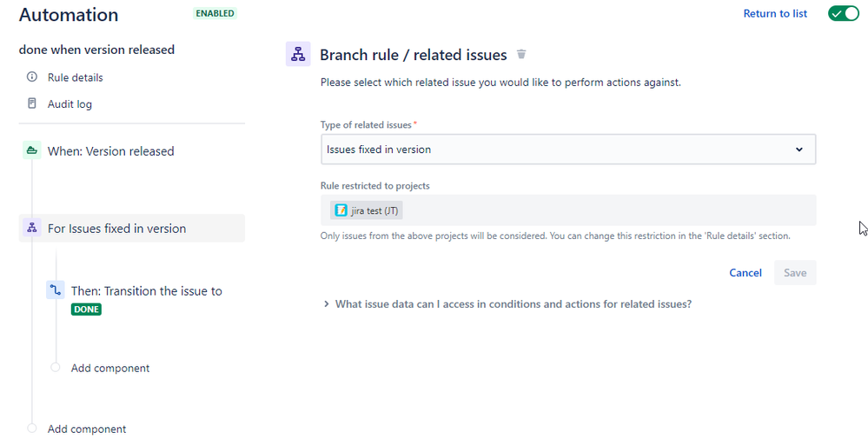
Task: Click the Audit log document icon
Action: point(32,103)
